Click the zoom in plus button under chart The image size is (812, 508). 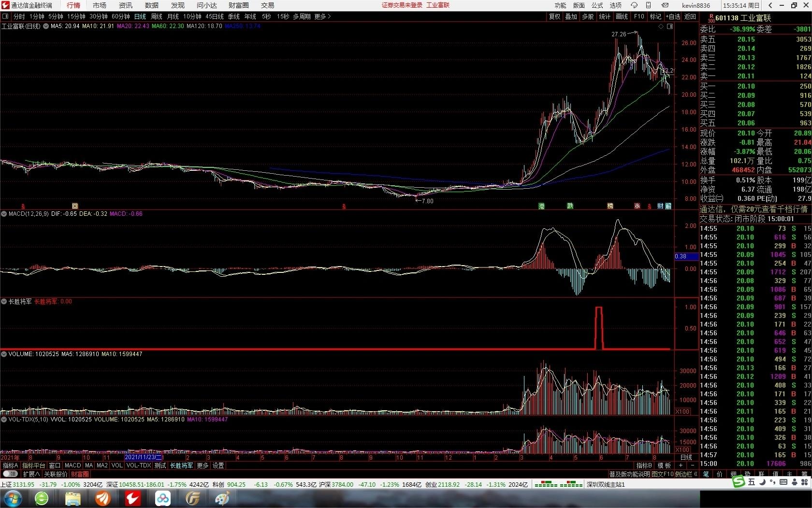[x=681, y=465]
